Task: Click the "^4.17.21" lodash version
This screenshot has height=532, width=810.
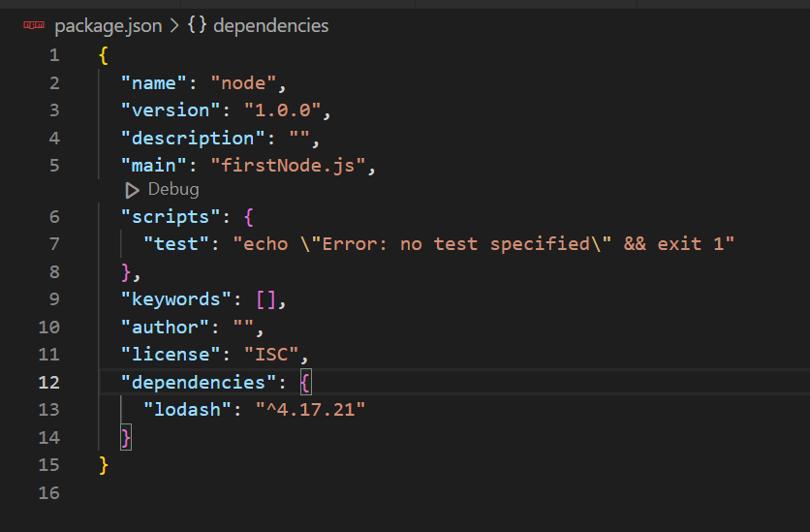Action: pos(310,410)
